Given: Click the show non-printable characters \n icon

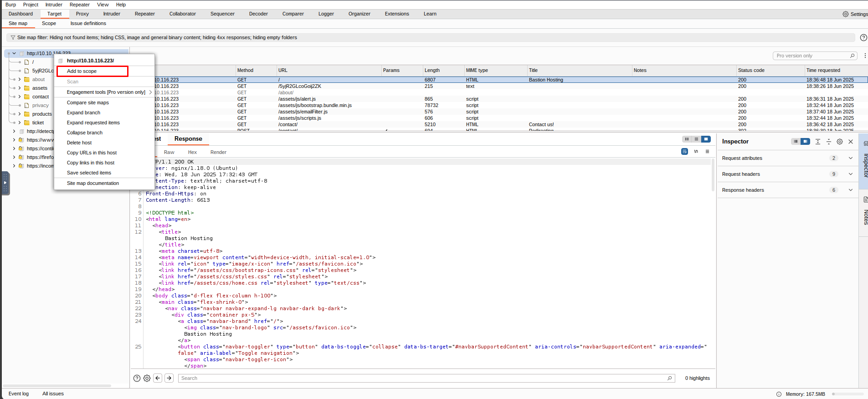Looking at the screenshot, I should 696,152.
